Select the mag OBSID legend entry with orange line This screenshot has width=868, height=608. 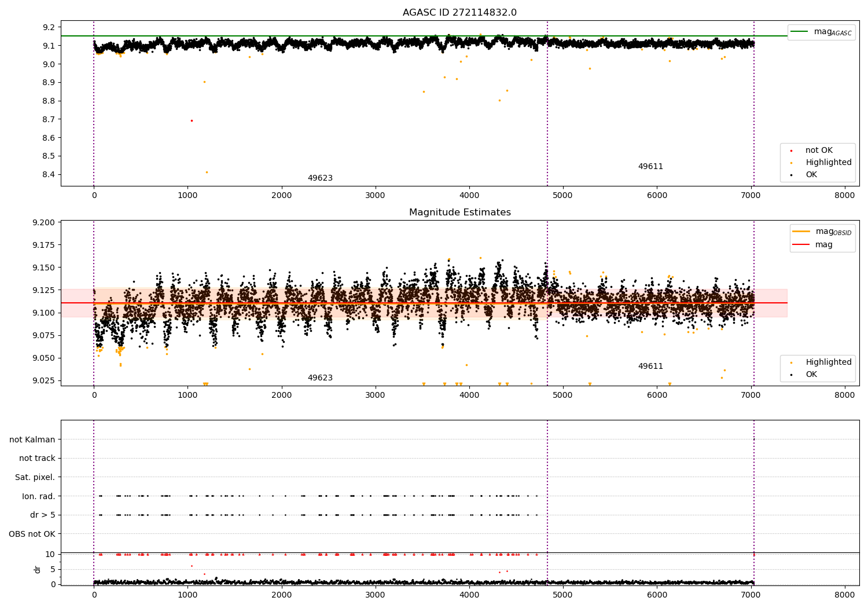822,232
